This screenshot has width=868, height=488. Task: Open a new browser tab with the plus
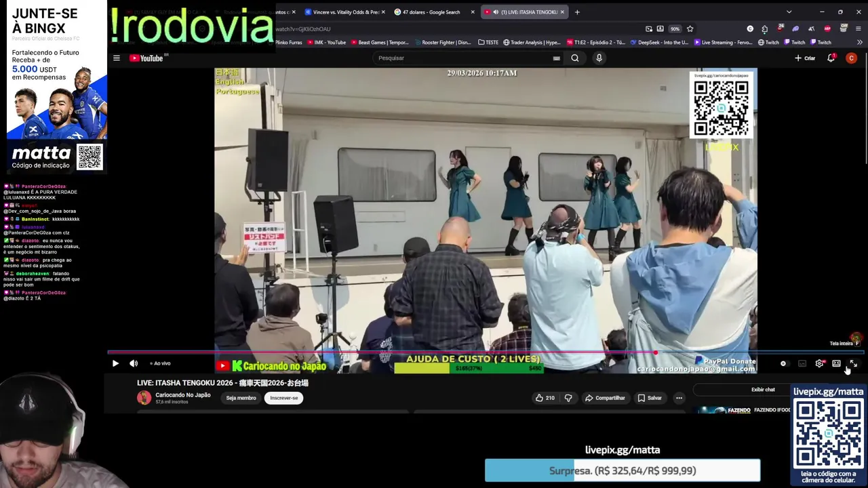click(577, 12)
